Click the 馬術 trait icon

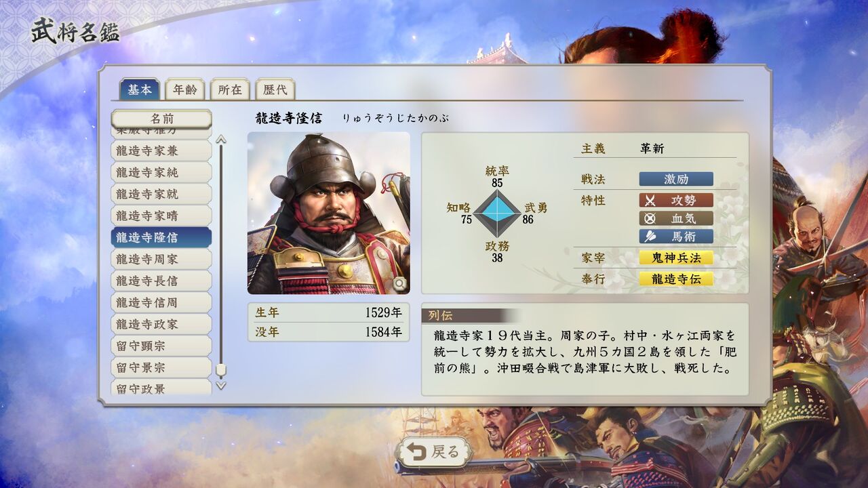651,237
